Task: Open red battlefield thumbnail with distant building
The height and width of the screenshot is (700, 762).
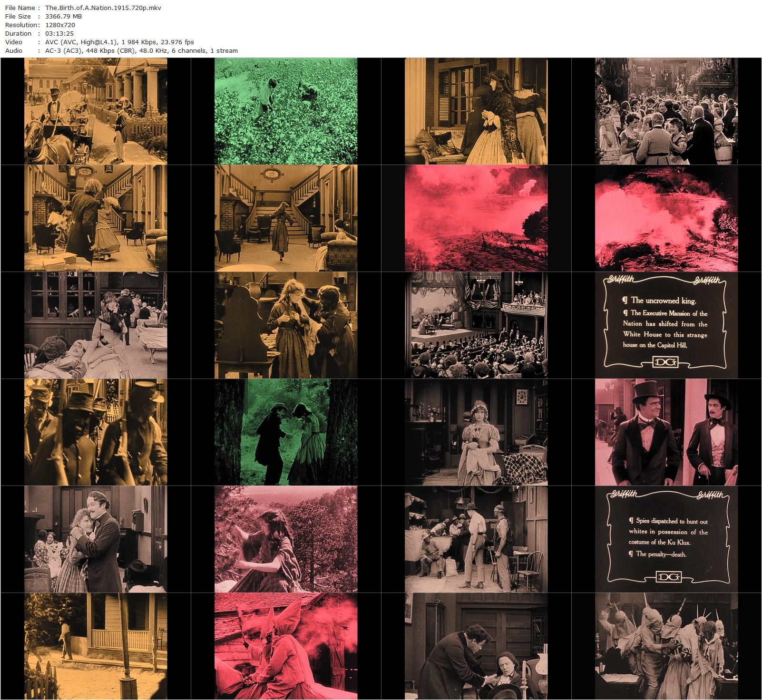Action: [476, 218]
